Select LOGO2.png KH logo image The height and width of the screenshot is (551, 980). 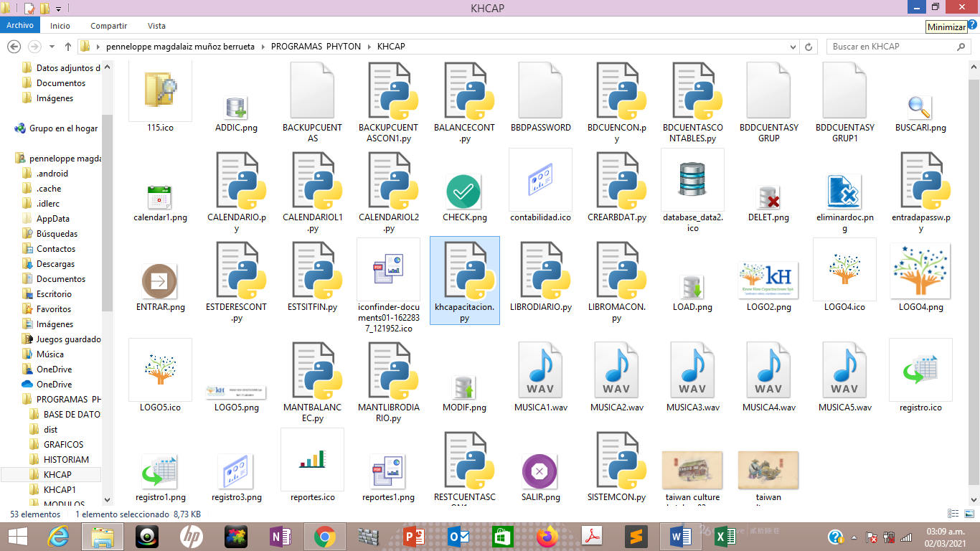(x=768, y=281)
